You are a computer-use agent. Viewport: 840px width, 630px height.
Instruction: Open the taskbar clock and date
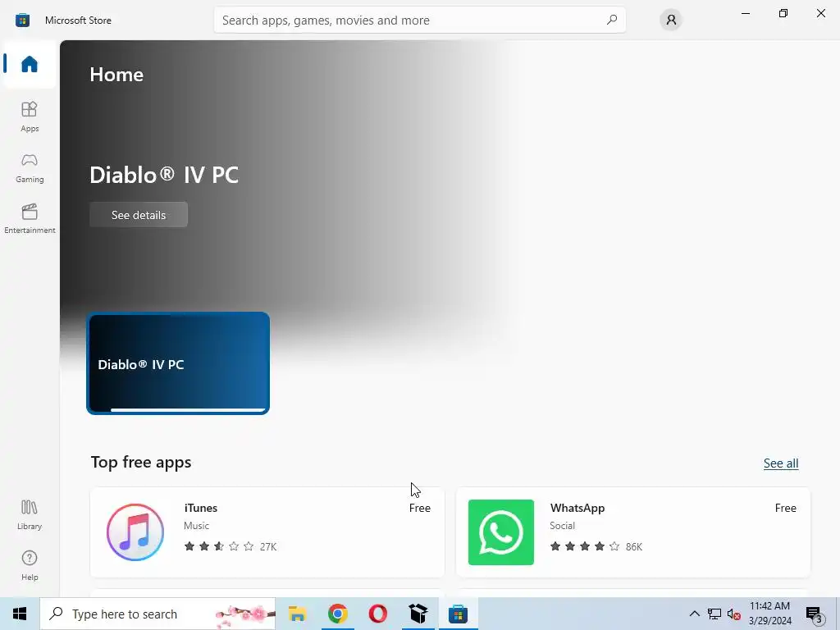769,614
